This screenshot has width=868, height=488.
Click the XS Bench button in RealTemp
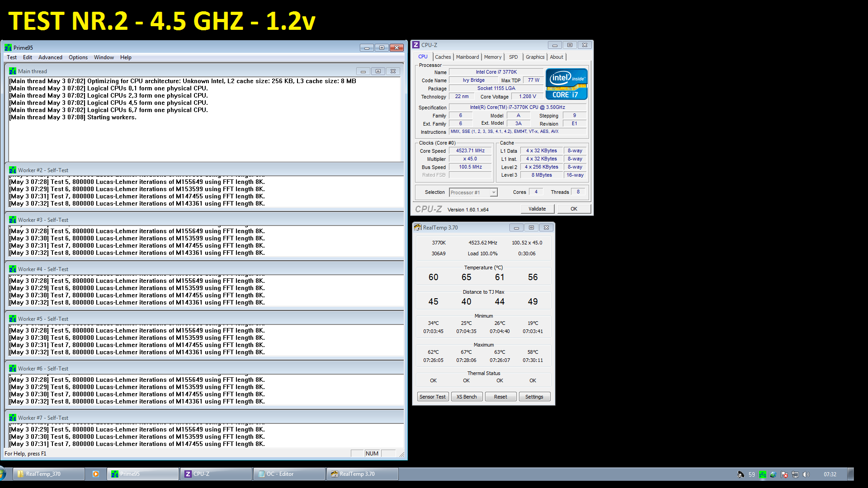pos(467,397)
